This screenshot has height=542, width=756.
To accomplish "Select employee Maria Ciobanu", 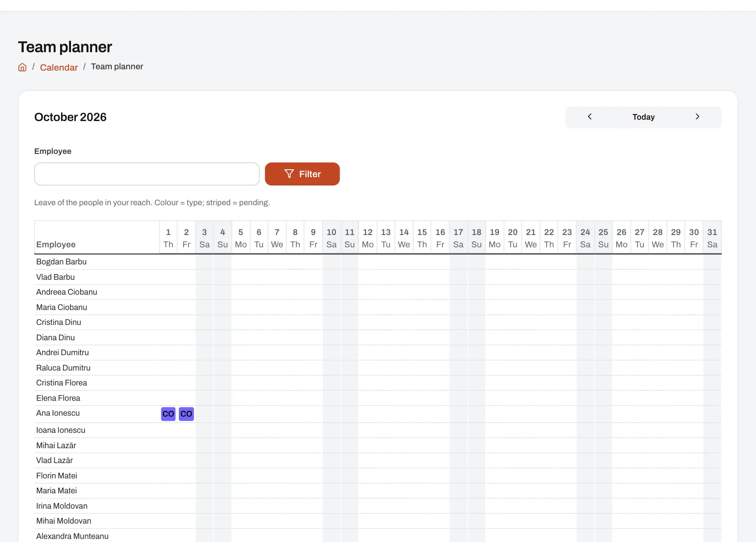I will pos(61,307).
